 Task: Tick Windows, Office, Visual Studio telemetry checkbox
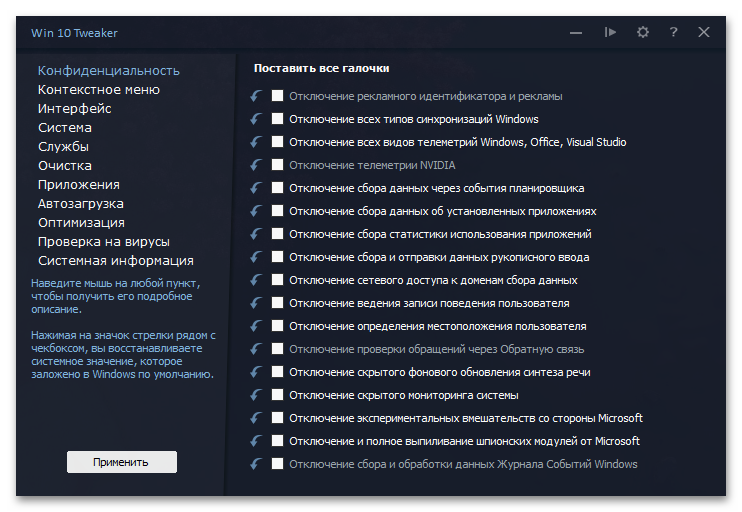[x=277, y=141]
